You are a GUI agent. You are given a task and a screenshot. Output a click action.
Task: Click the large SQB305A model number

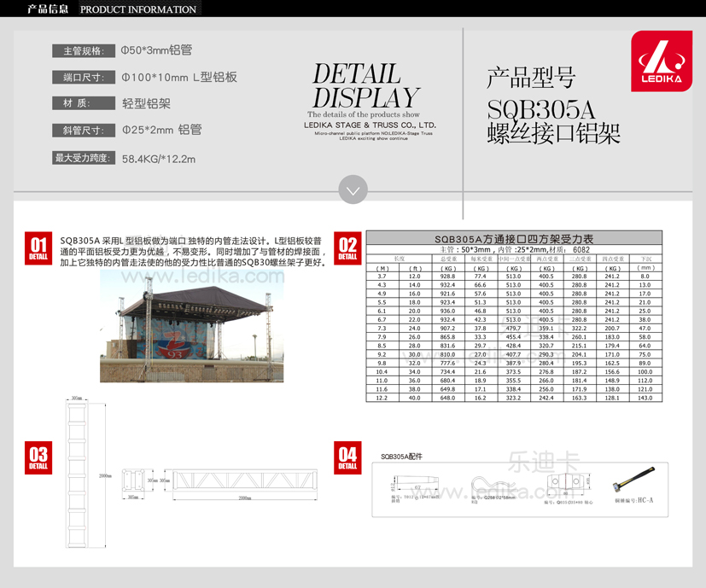point(540,109)
